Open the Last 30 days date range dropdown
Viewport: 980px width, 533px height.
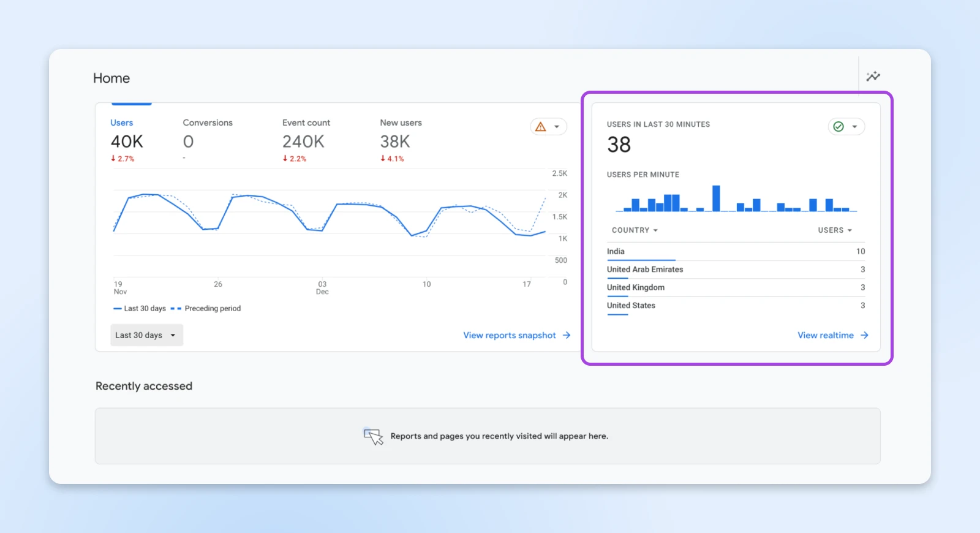coord(146,335)
